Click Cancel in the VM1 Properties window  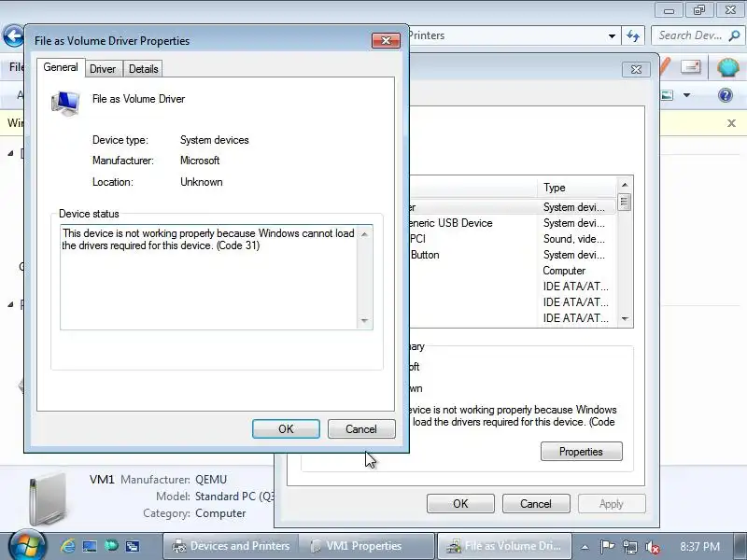[x=536, y=504]
